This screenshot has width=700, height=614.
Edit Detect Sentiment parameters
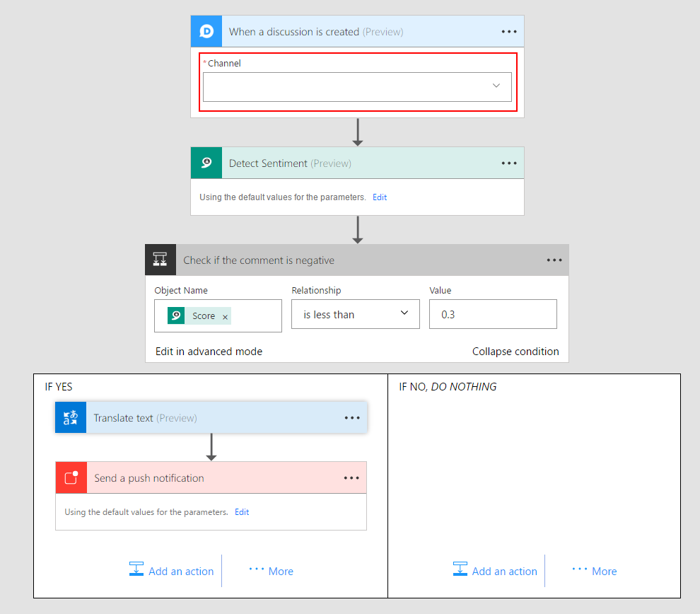[x=380, y=197]
